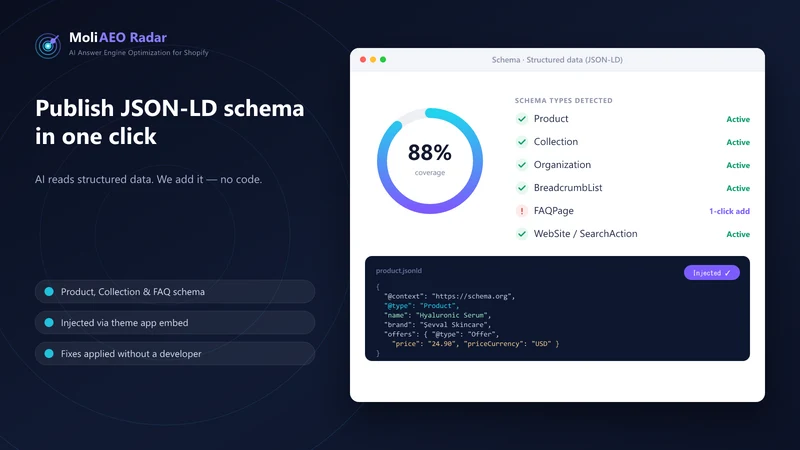
Task: Click the cyan dot on Product, Collection & FAQ schema
Action: [x=49, y=291]
